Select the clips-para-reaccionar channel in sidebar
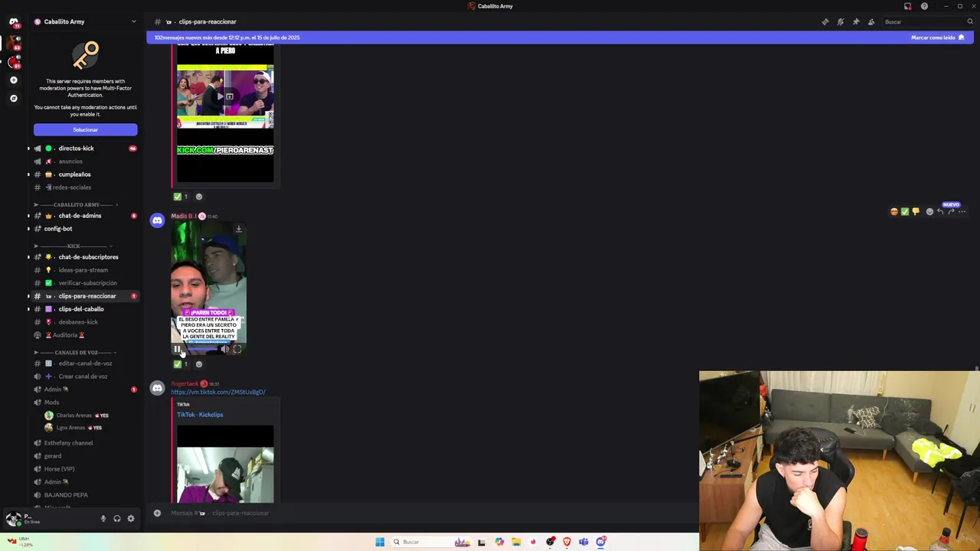This screenshot has height=551, width=980. [x=84, y=296]
